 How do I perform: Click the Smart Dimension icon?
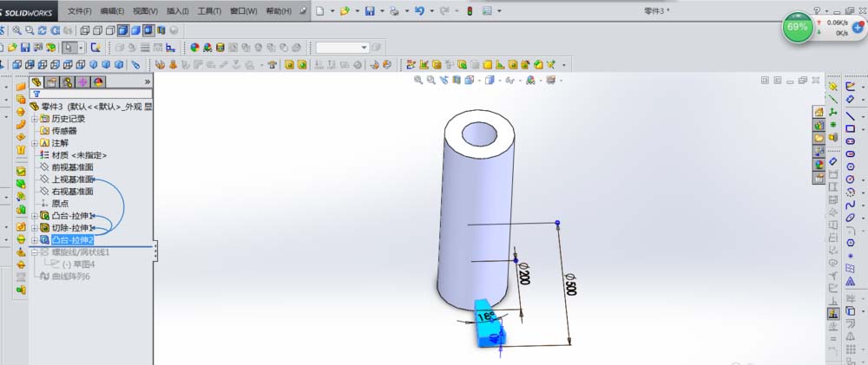pos(850,99)
